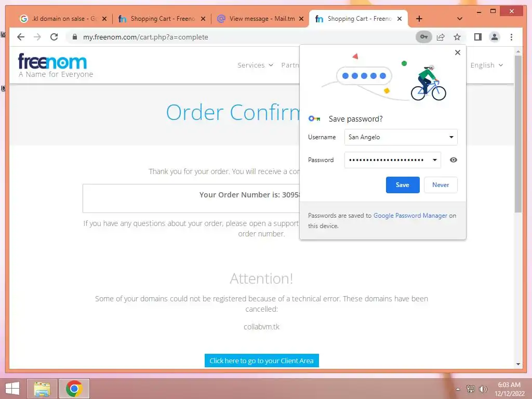Click the Order Number text

249,195
